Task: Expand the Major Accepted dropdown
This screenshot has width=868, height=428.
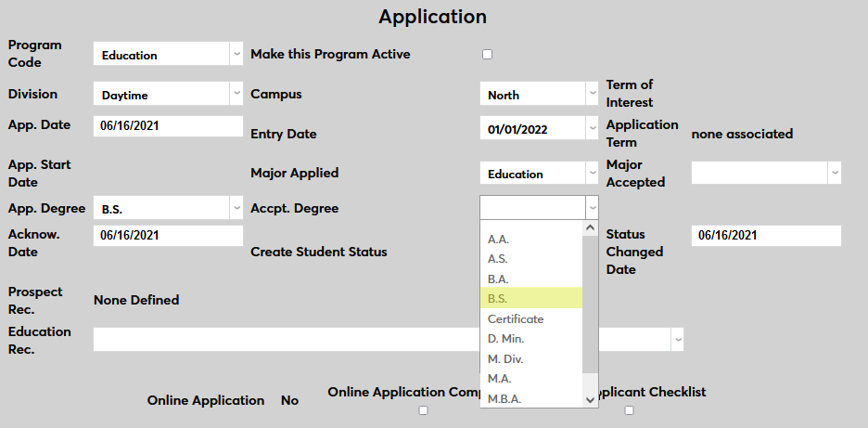Action: coord(766,173)
